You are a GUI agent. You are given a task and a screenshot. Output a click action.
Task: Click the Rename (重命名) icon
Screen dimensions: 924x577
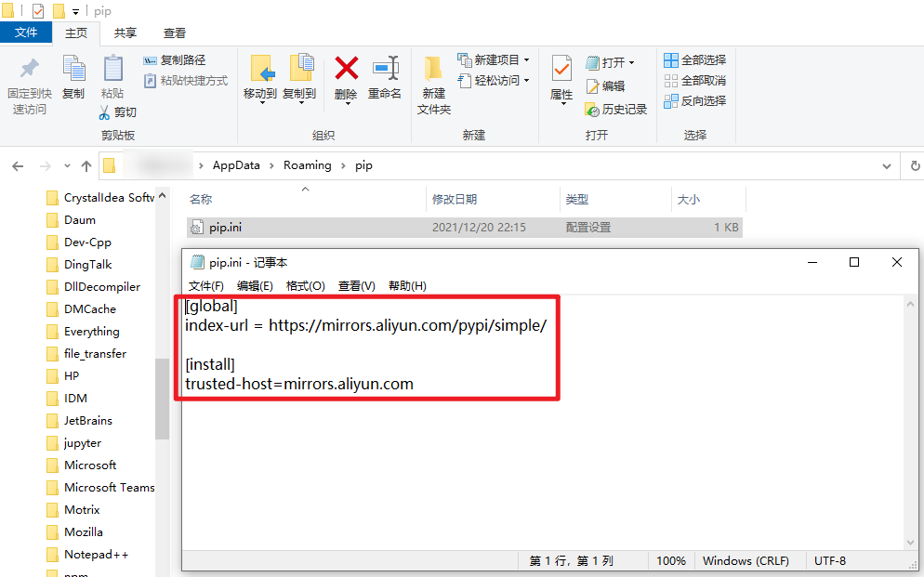point(386,69)
